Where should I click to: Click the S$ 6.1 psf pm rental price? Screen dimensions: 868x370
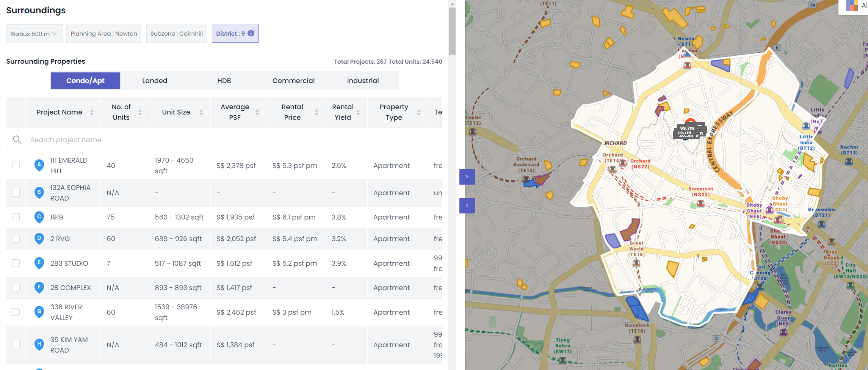(x=294, y=217)
